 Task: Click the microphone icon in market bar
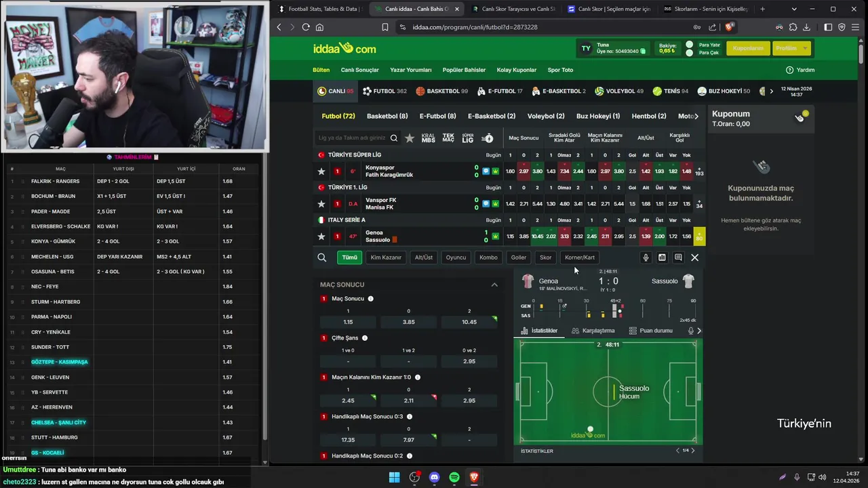point(646,258)
